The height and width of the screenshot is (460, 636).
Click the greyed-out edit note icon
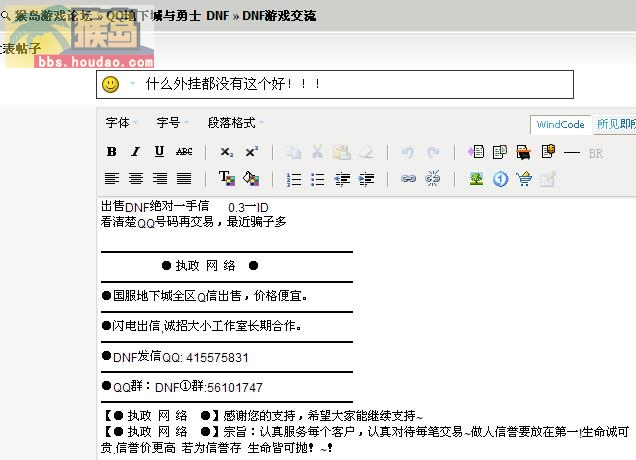pyautogui.click(x=547, y=179)
